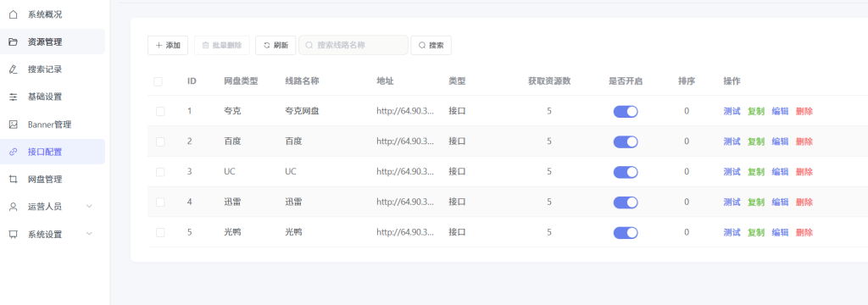
Task: Click the user icon beside 运营人员
Action: [14, 207]
